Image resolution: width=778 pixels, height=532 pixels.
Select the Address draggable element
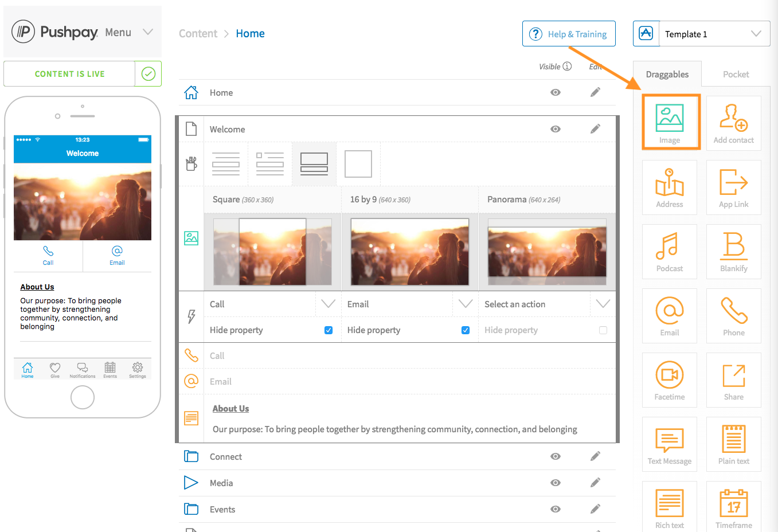coord(669,187)
